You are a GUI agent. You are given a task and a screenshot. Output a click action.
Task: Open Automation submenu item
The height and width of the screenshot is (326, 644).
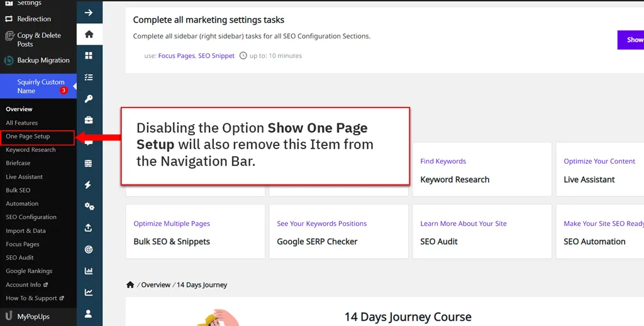22,203
